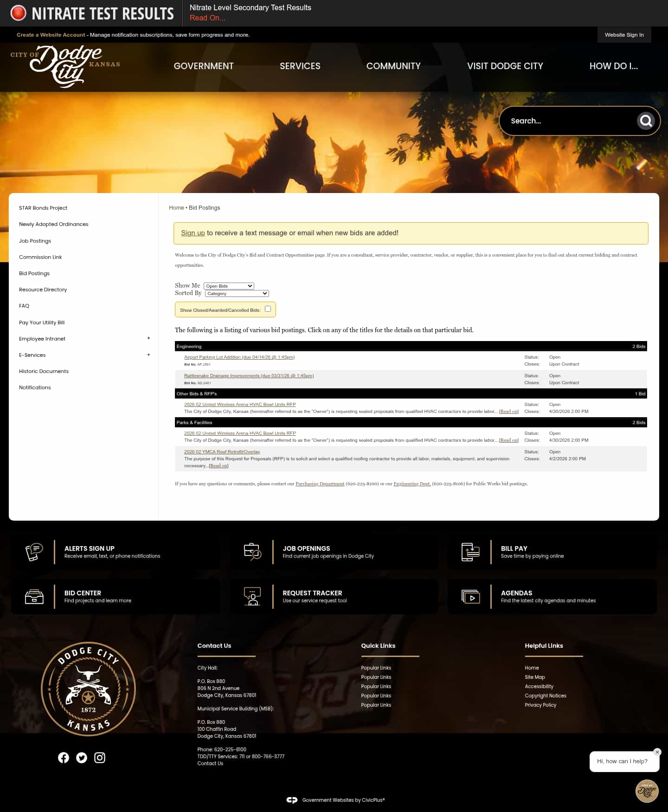Expand the E-Services submenu
Image resolution: width=668 pixels, height=812 pixels.
(148, 355)
